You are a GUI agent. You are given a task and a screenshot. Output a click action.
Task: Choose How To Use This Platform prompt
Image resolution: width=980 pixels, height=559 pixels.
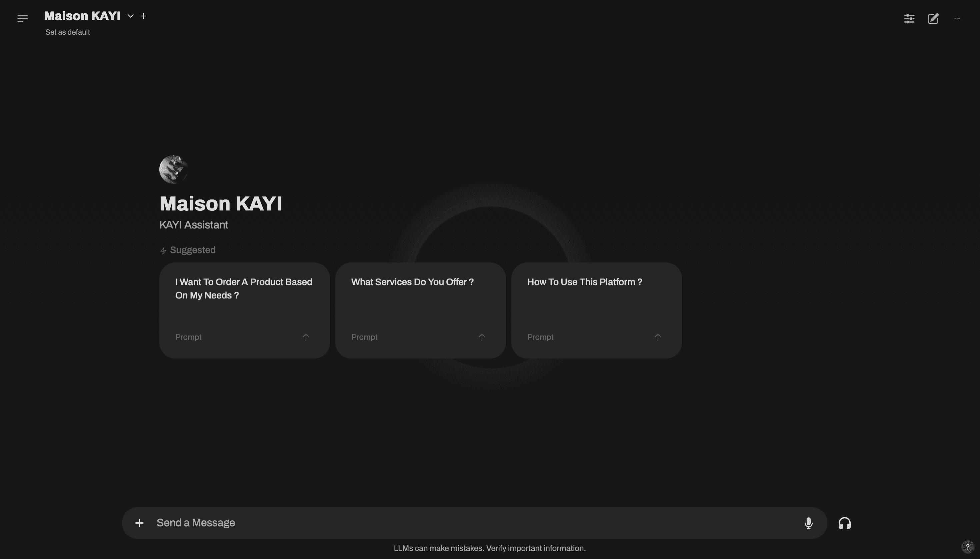[x=596, y=303]
